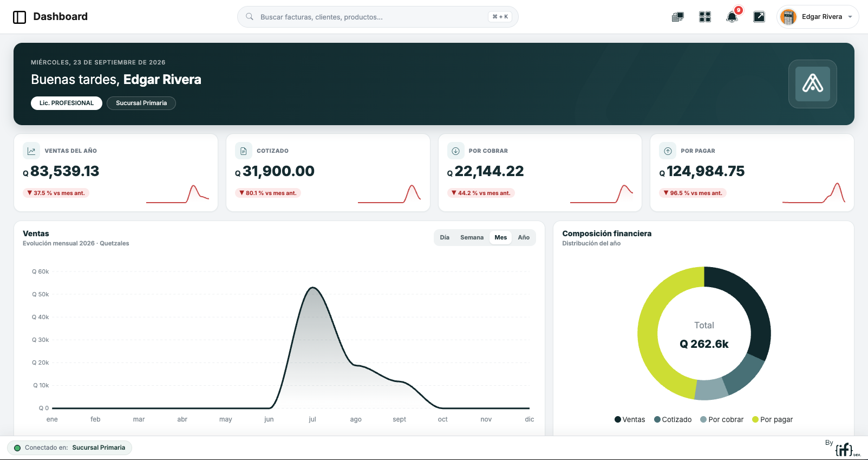868x460 pixels.
Task: Click the Lic. PROFESIONAL badge
Action: (x=67, y=103)
